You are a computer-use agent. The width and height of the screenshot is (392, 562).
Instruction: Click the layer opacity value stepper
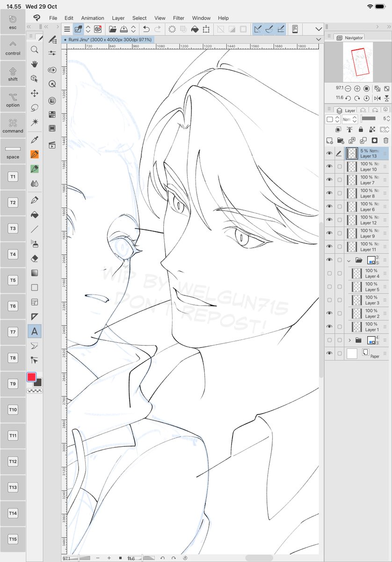388,119
